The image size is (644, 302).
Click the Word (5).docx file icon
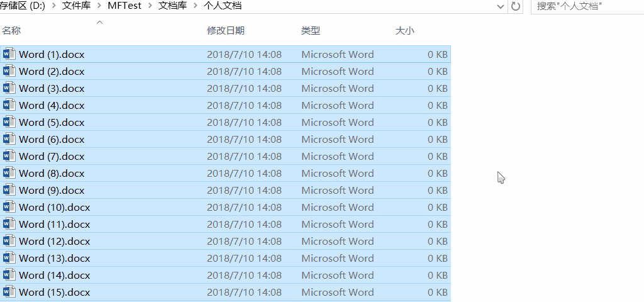tap(9, 122)
